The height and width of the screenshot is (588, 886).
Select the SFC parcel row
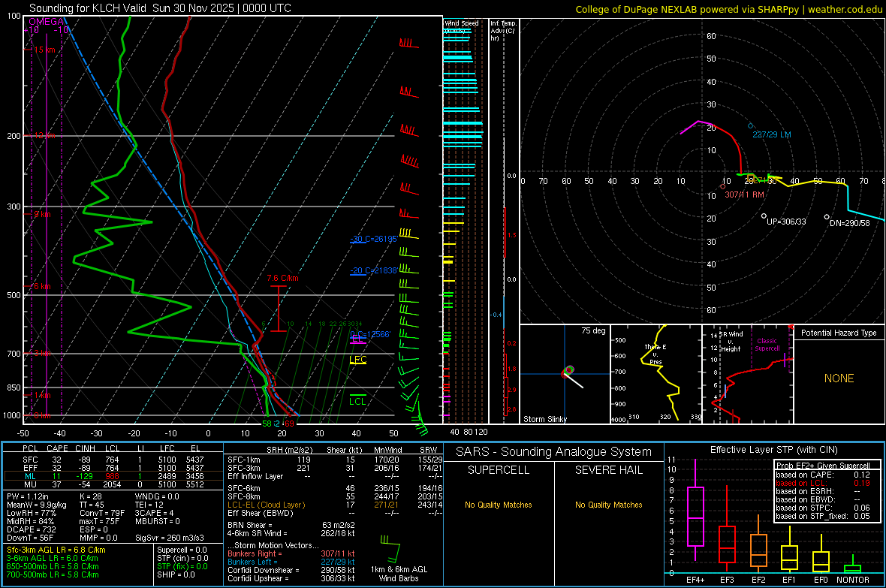(x=113, y=460)
